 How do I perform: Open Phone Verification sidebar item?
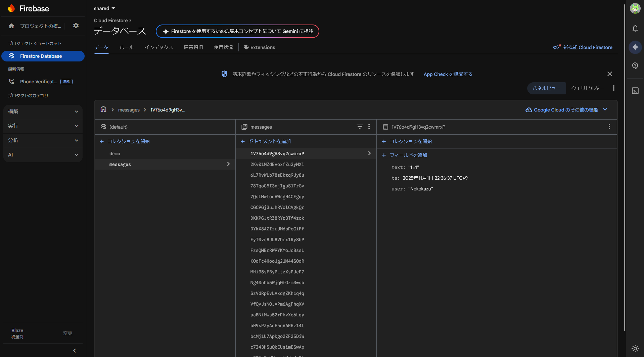pyautogui.click(x=43, y=82)
